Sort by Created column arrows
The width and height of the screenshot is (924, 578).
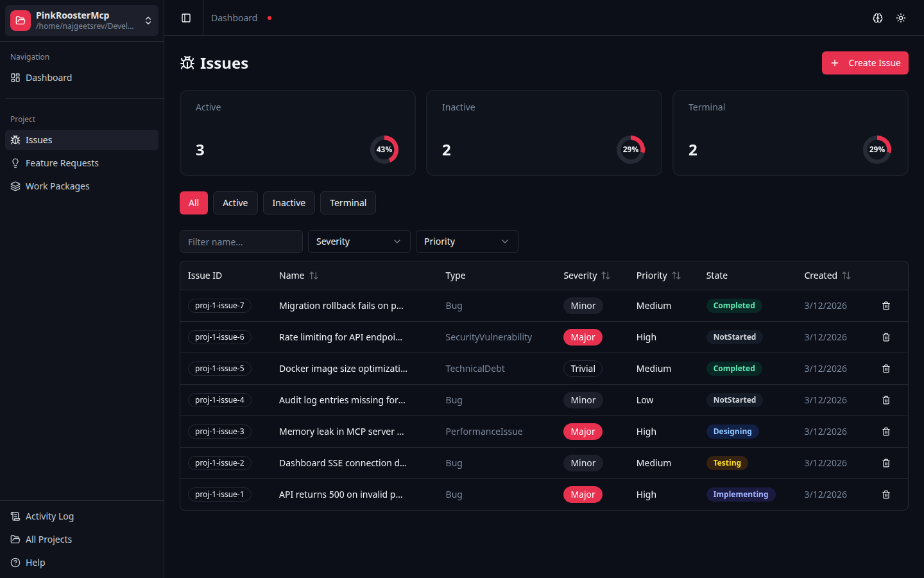(x=846, y=276)
